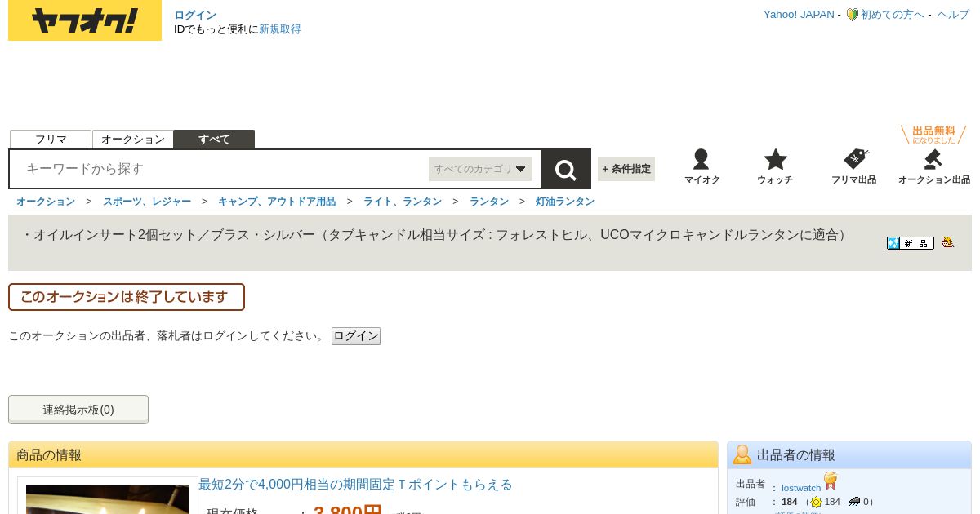The width and height of the screenshot is (980, 514).
Task: Open the 連絡掲示板(0) button
Action: coord(78,410)
